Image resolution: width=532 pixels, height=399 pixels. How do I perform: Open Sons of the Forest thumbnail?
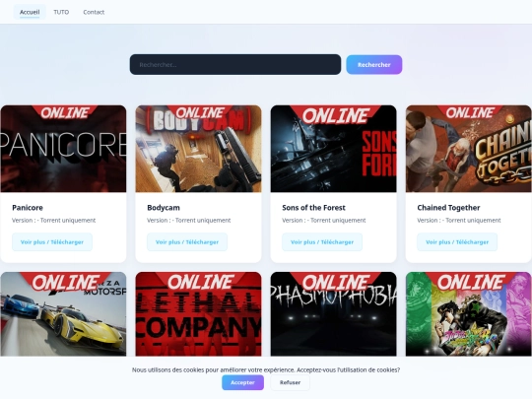334,149
